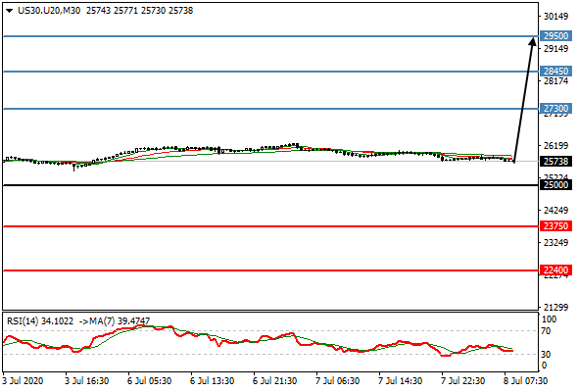
Task: Click the 26199 price axis value
Action: point(555,146)
